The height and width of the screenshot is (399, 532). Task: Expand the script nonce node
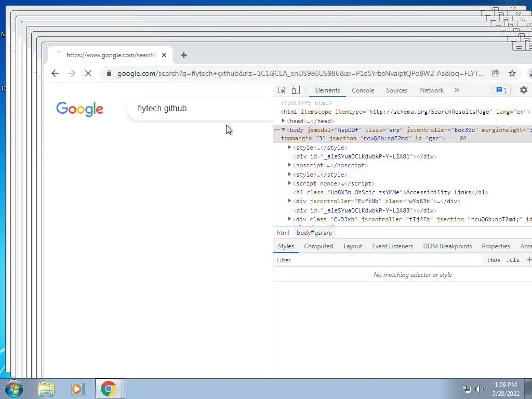(x=289, y=183)
